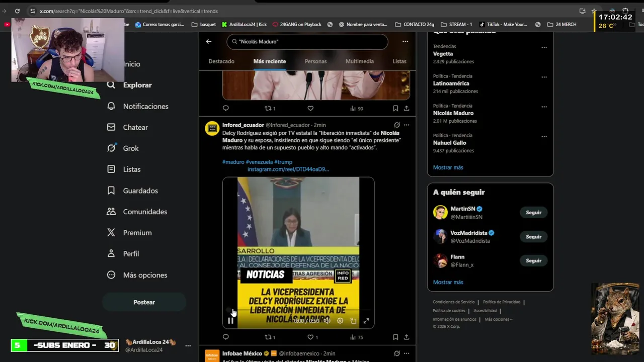Bookmark the Infored_ecuador post

pos(395,337)
